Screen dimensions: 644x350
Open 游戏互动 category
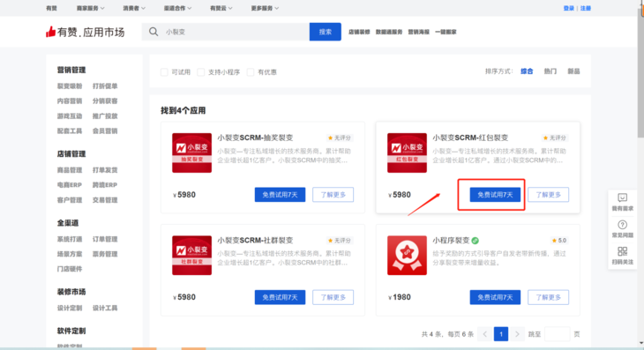pos(70,116)
